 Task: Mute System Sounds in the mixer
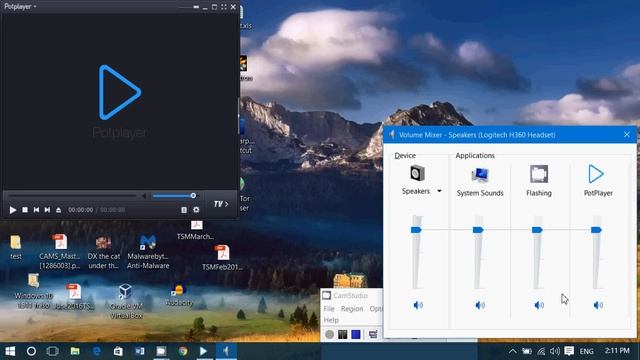[x=480, y=305]
